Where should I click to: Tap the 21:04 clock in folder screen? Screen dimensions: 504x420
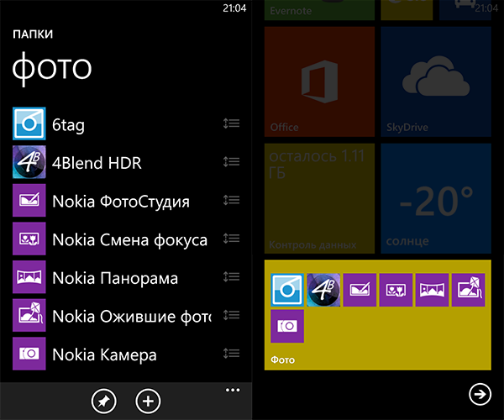coord(234,8)
